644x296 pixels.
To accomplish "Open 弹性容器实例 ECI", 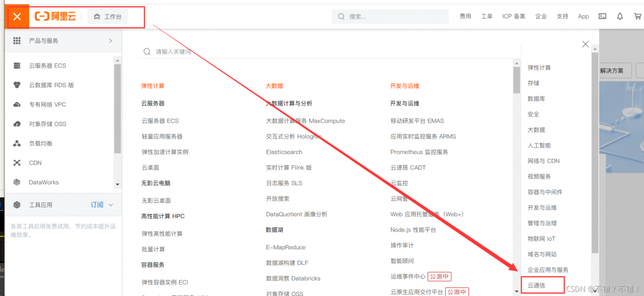I will [x=165, y=282].
